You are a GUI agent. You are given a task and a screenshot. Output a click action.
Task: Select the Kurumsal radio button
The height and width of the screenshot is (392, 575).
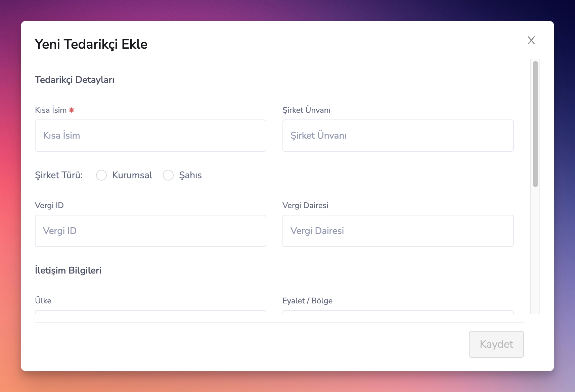101,175
